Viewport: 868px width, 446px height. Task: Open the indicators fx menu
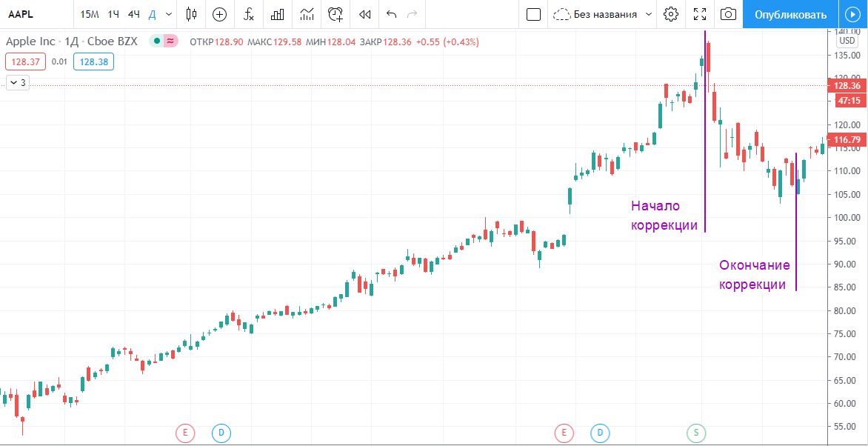pyautogui.click(x=249, y=14)
